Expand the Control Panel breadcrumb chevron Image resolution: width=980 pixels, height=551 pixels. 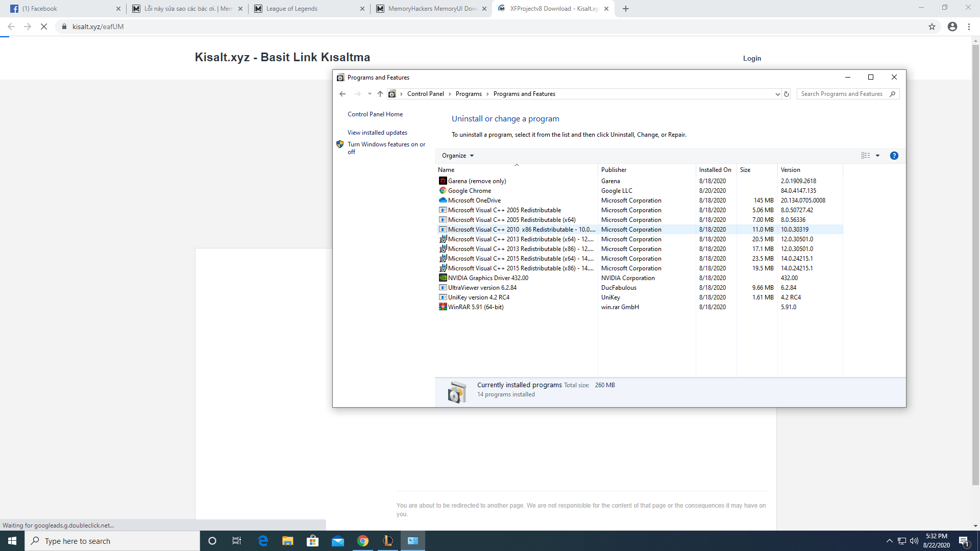click(x=450, y=94)
